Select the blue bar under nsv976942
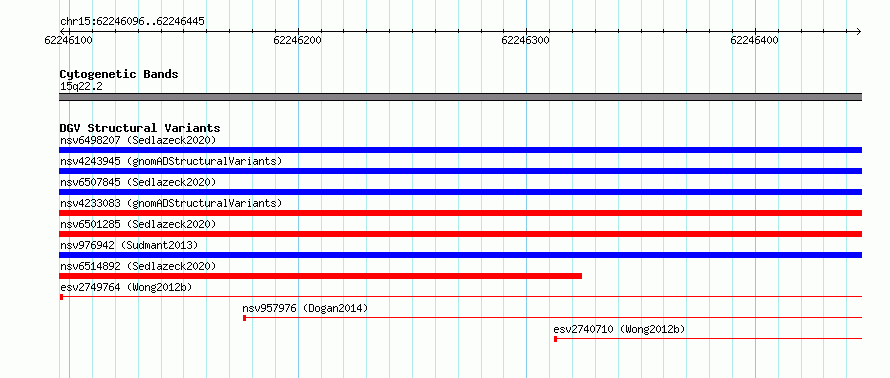 pyautogui.click(x=460, y=255)
